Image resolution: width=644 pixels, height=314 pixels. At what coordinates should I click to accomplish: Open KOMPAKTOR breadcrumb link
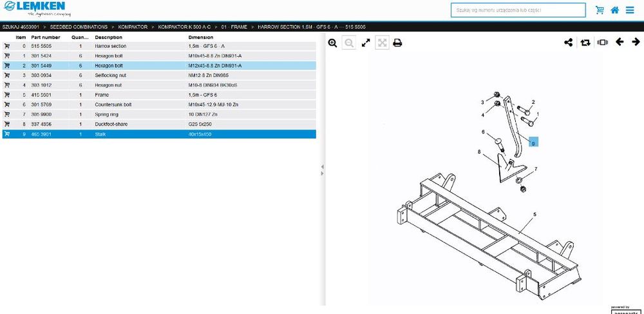tap(133, 27)
